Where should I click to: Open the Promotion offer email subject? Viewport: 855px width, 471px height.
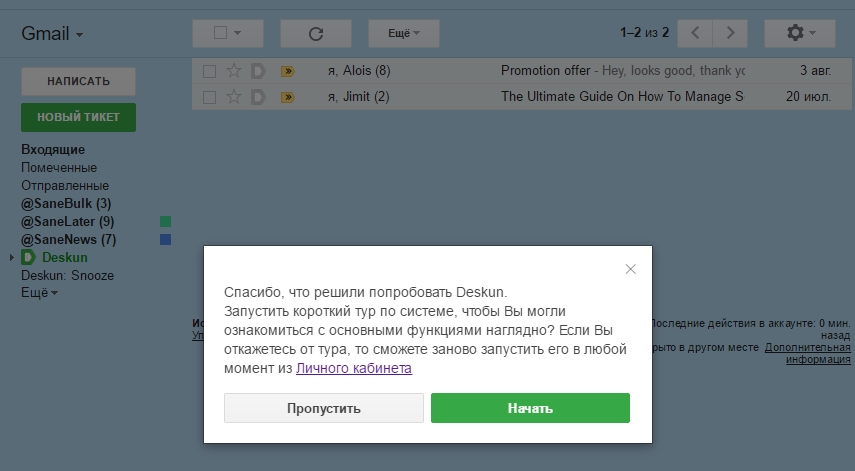545,71
